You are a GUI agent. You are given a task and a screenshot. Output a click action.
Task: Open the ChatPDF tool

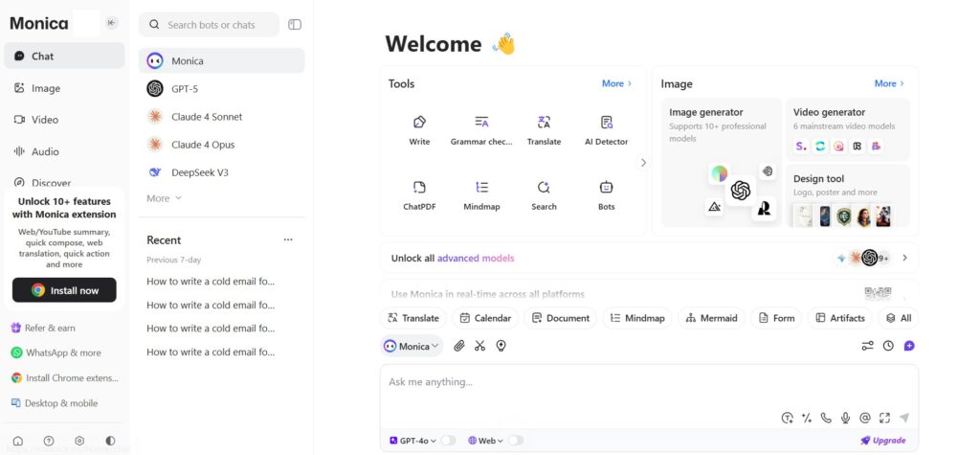point(419,195)
